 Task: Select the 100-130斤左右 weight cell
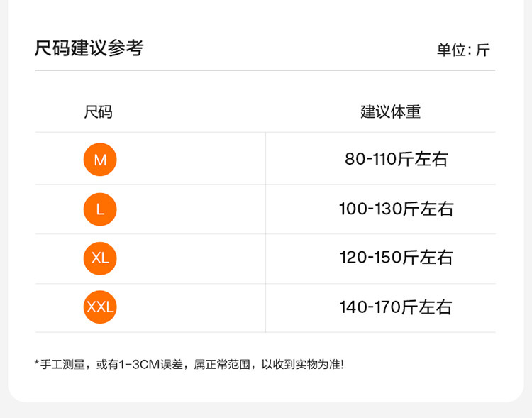[x=397, y=209]
